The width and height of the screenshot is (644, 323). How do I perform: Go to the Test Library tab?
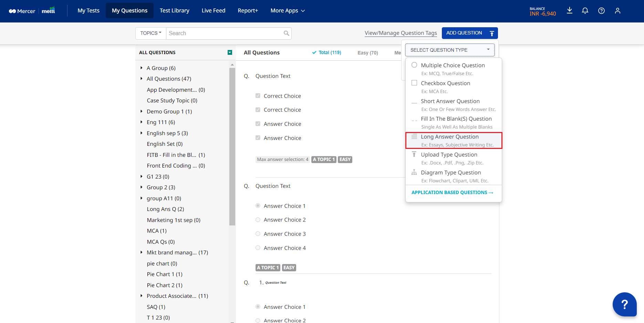click(174, 11)
